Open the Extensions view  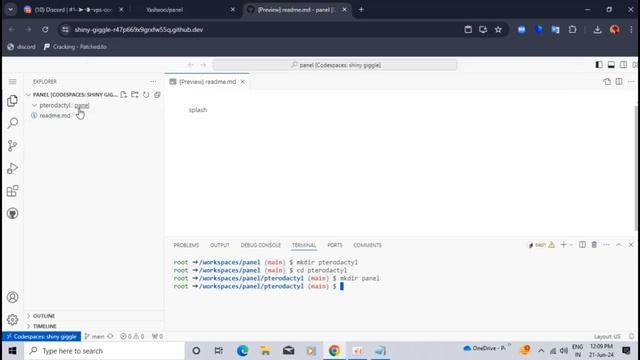click(13, 191)
